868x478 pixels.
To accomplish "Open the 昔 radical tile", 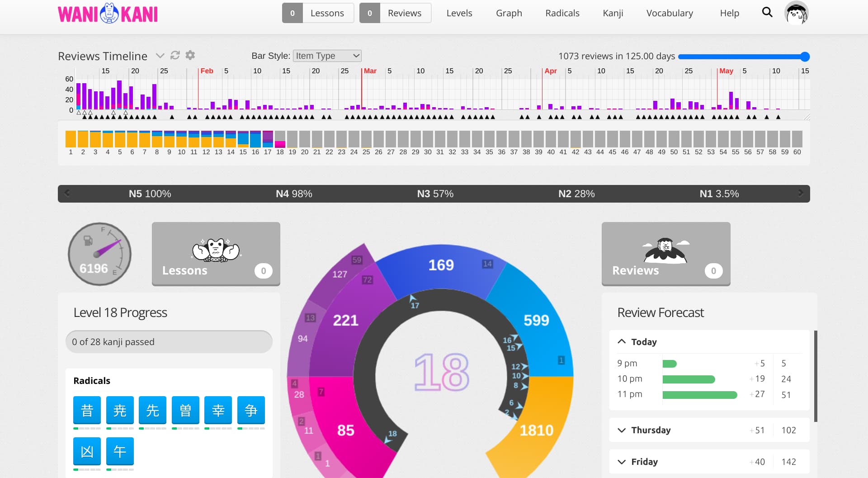I will point(87,410).
